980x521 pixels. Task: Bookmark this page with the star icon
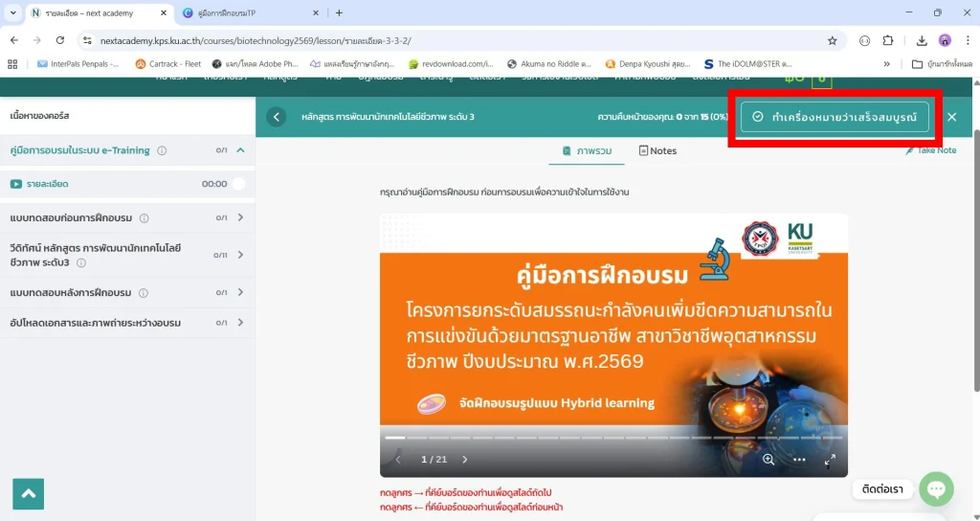tap(832, 40)
